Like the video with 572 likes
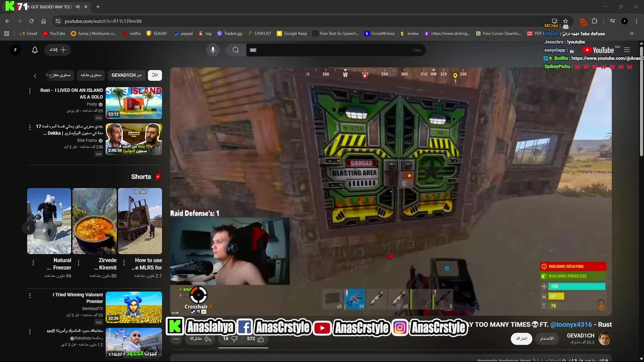This screenshot has width=644, height=362. 255,339
